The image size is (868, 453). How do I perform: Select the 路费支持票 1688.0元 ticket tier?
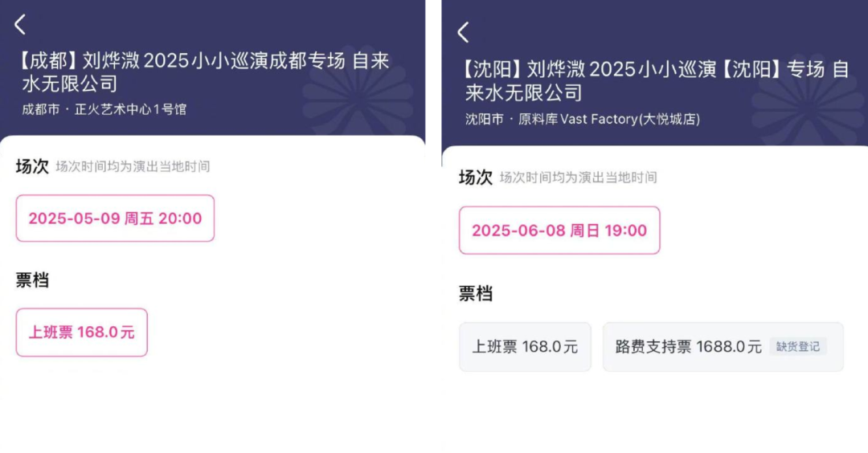(688, 347)
